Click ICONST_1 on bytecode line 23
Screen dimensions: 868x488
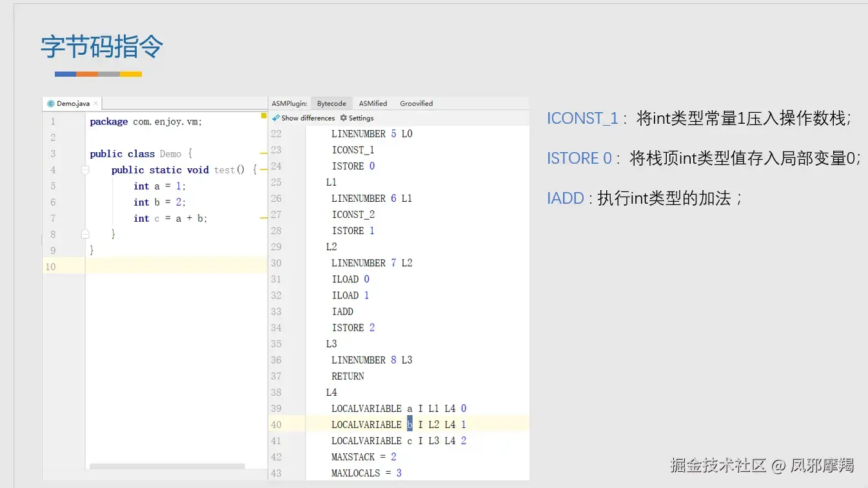click(353, 150)
